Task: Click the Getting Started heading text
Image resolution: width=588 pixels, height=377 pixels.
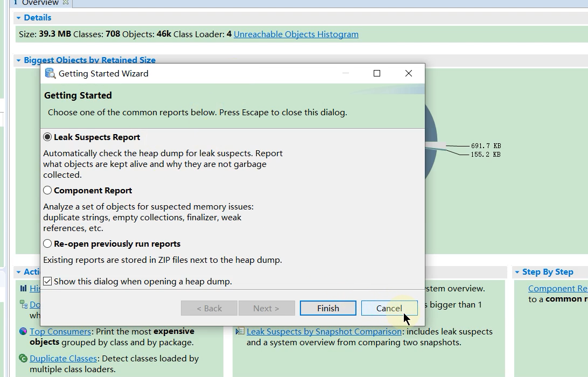Action: (78, 95)
